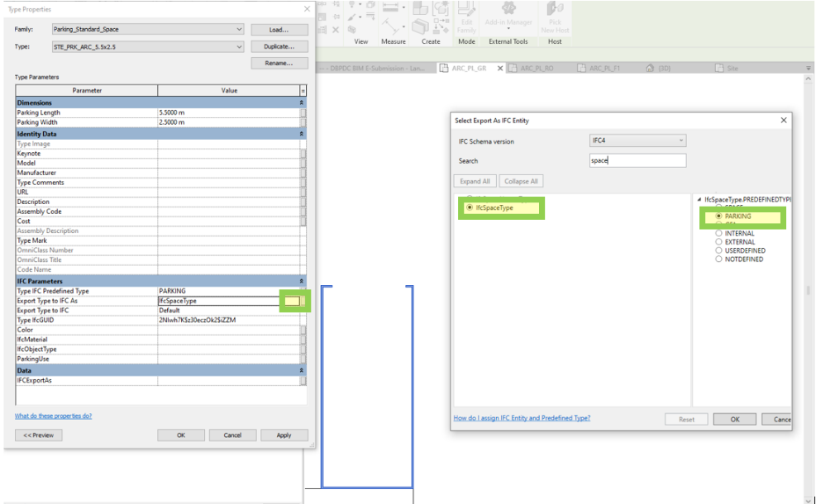Click the Create Group icon in Create panel
This screenshot has width=816, height=504.
tap(420, 10)
